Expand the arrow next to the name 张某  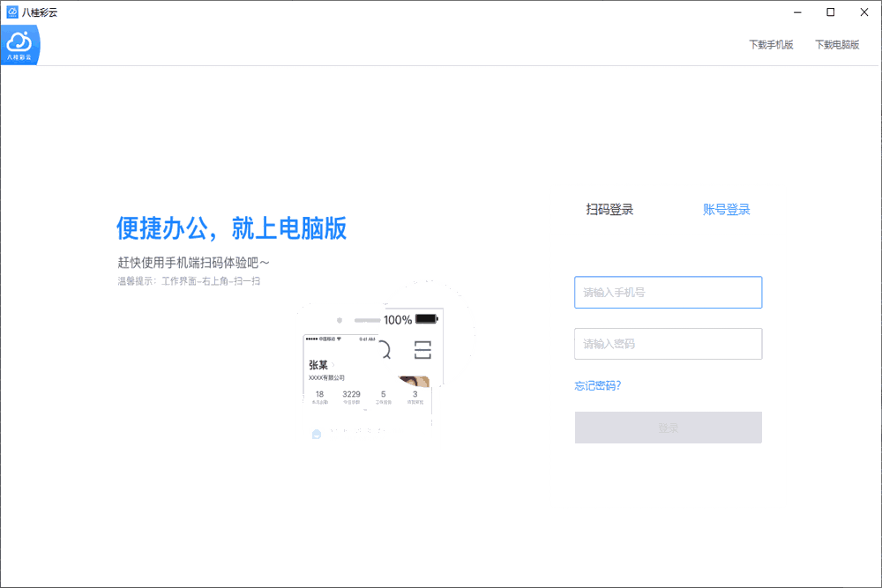[334, 365]
